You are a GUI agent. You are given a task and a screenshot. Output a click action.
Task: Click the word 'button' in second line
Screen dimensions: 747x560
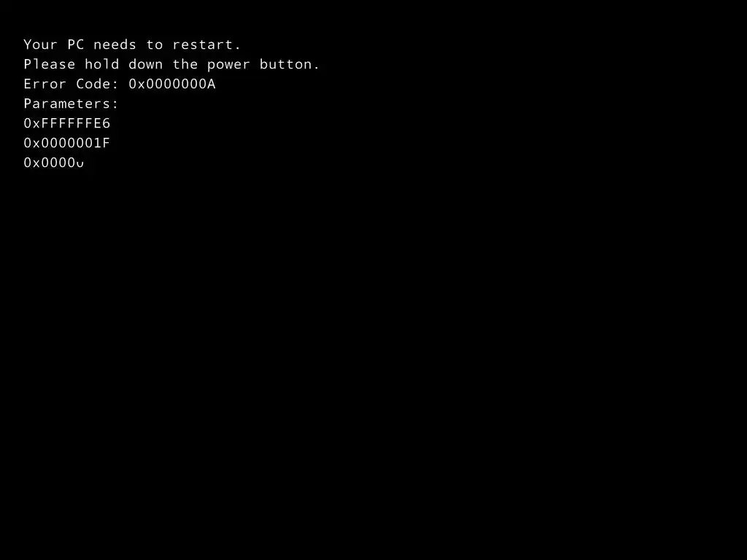[285, 64]
